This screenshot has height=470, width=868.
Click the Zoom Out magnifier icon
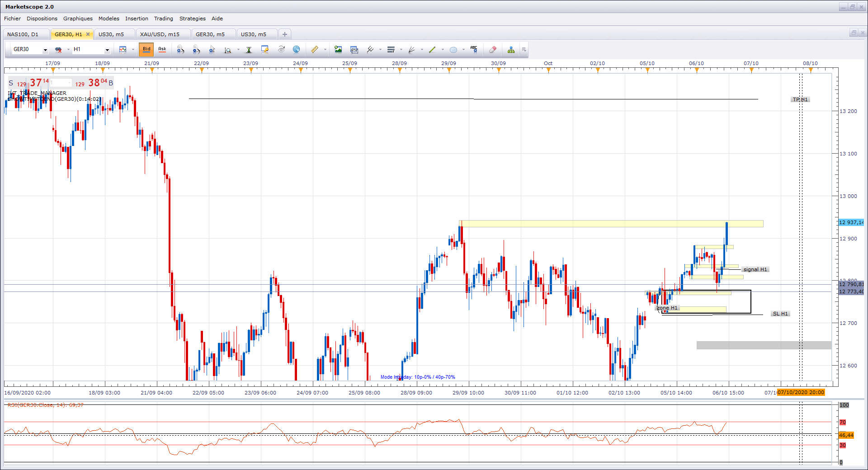point(196,50)
